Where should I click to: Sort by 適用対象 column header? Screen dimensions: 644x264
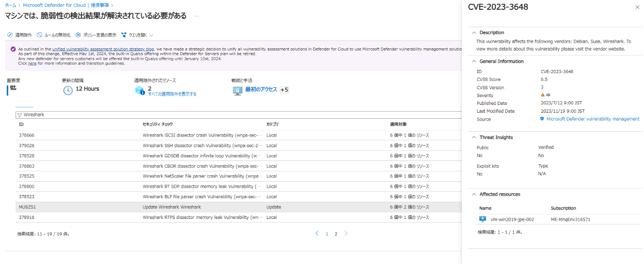(x=398, y=125)
